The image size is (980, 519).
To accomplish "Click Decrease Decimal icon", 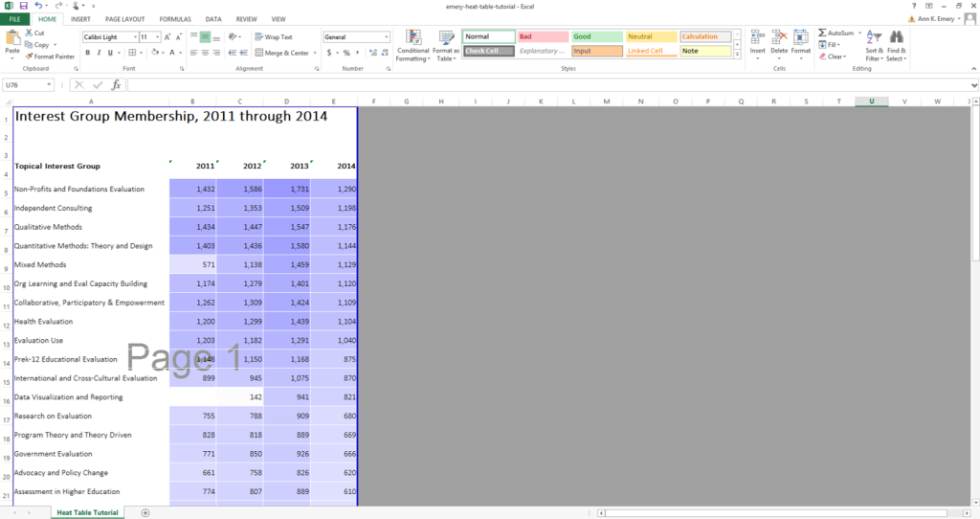I will click(x=384, y=54).
